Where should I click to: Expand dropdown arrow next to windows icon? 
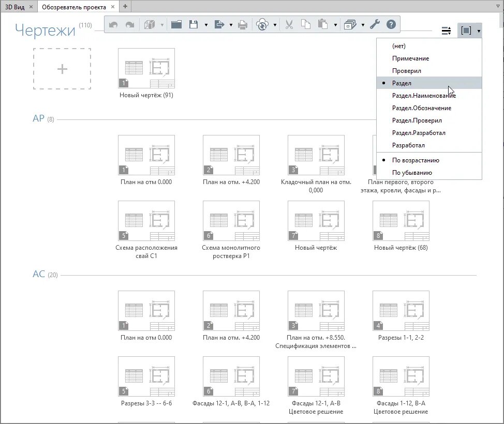click(x=363, y=25)
